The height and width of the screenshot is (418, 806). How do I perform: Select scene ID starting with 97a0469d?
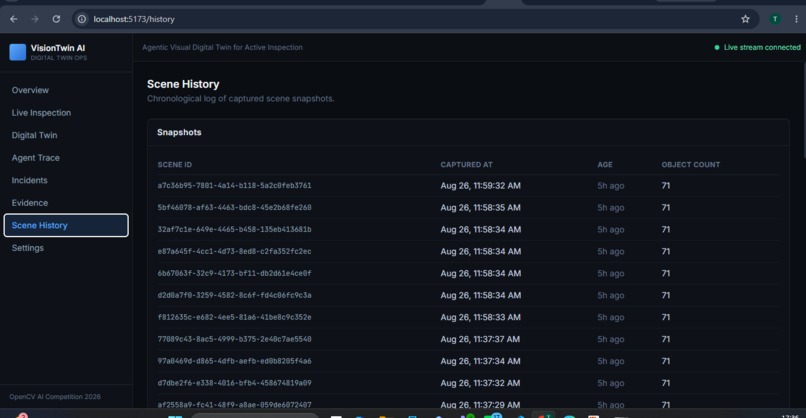pyautogui.click(x=234, y=361)
